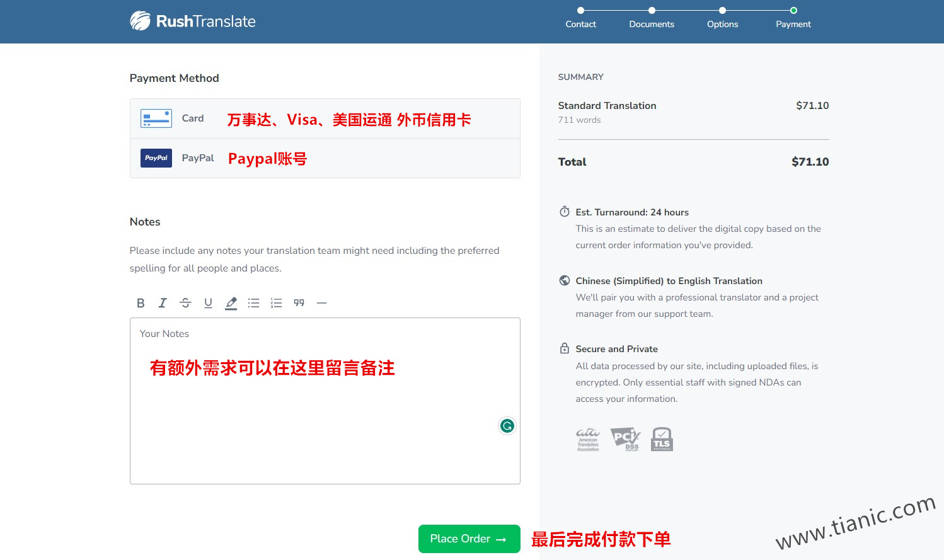Click the Est. Turnaround: 24 hours heading
Viewport: 944px width, 560px height.
point(632,212)
